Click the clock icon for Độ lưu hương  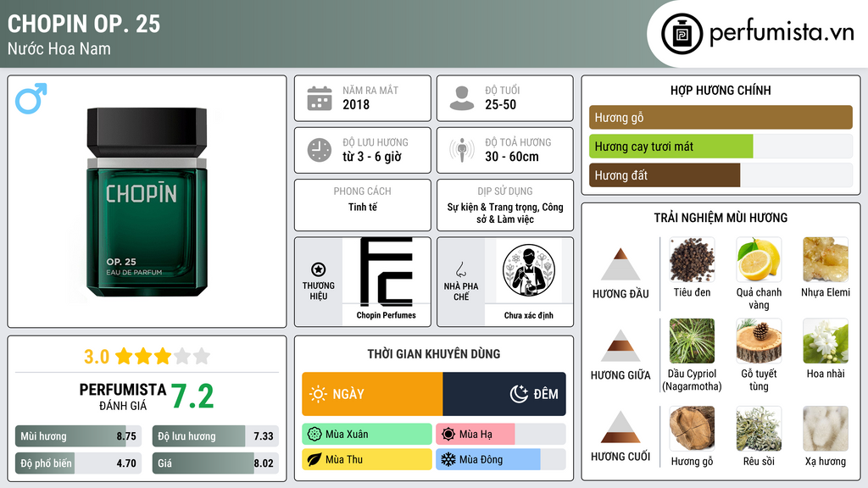point(320,150)
